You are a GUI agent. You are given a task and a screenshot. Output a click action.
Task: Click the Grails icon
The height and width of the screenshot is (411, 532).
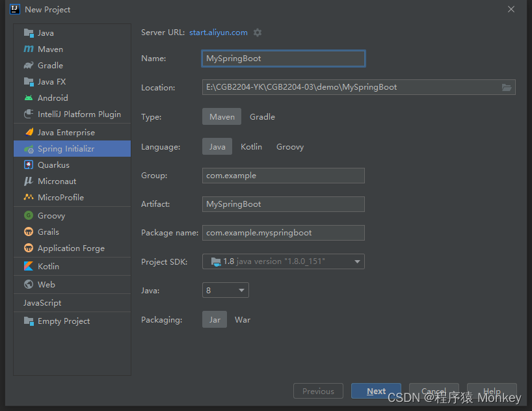tap(29, 232)
